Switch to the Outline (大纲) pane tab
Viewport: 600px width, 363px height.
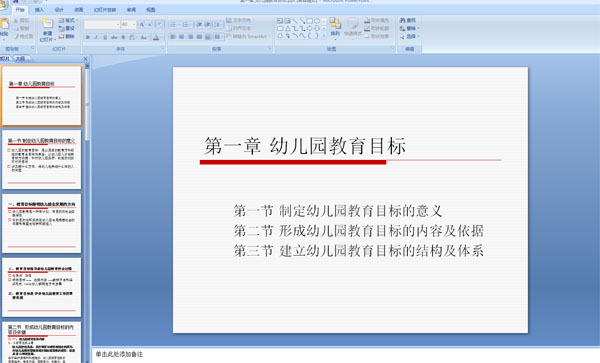tap(20, 59)
